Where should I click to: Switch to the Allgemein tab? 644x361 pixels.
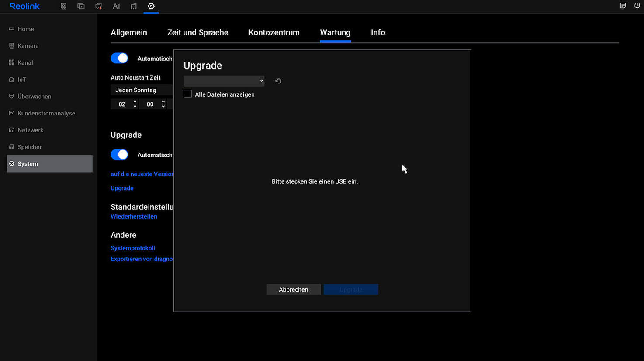pos(129,32)
